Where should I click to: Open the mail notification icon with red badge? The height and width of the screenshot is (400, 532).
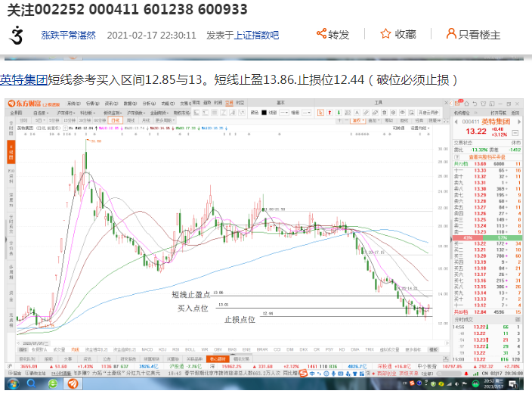pyautogui.click(x=458, y=104)
